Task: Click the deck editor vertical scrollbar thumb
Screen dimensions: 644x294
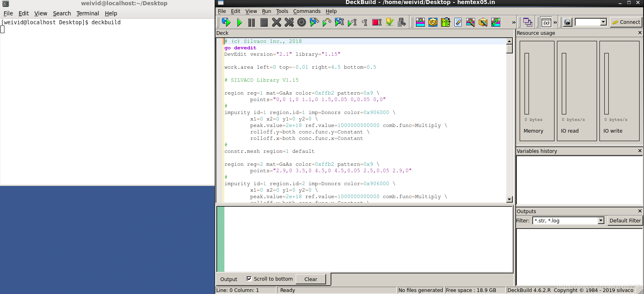Action: tap(510, 49)
